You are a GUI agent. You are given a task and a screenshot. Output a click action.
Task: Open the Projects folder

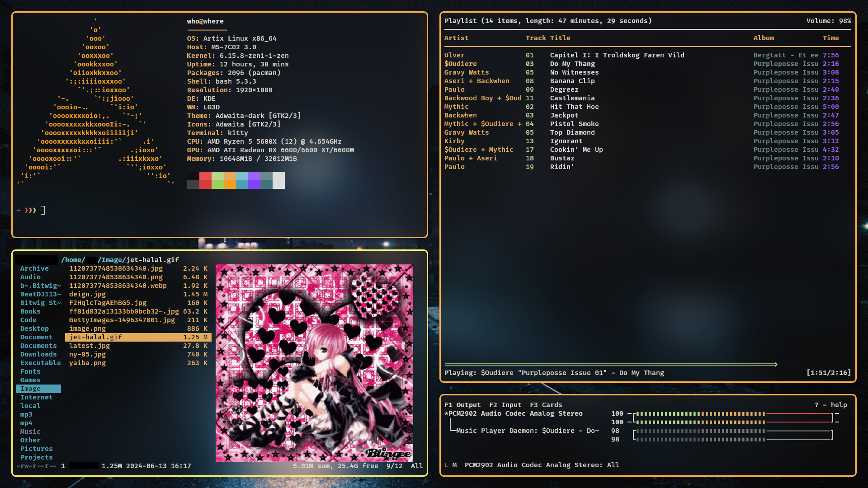(36, 457)
